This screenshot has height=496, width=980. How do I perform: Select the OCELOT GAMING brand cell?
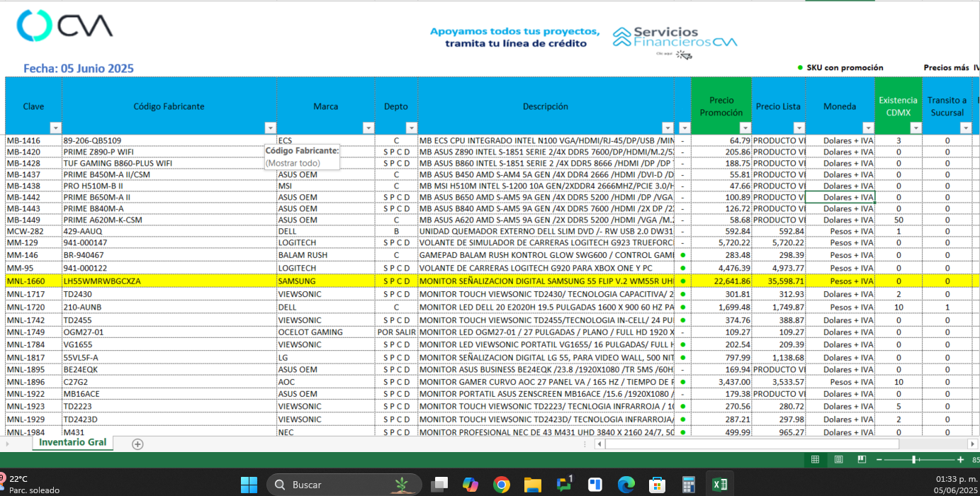[326, 332]
